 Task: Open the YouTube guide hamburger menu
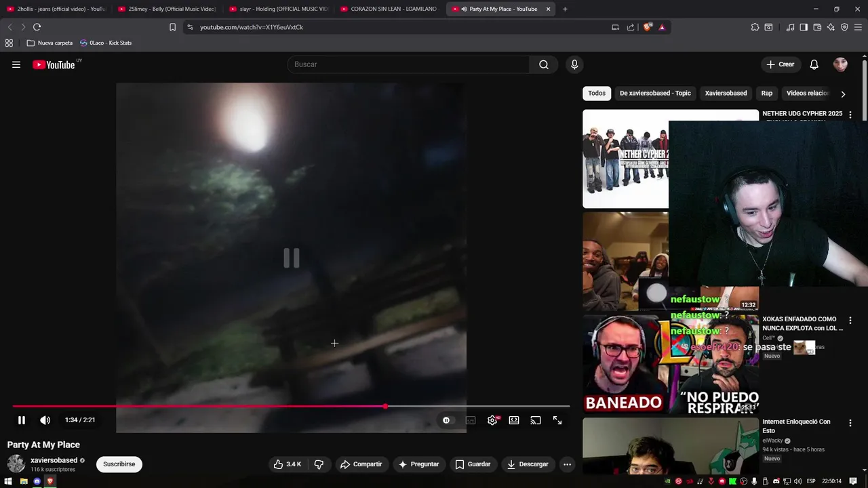(x=16, y=64)
